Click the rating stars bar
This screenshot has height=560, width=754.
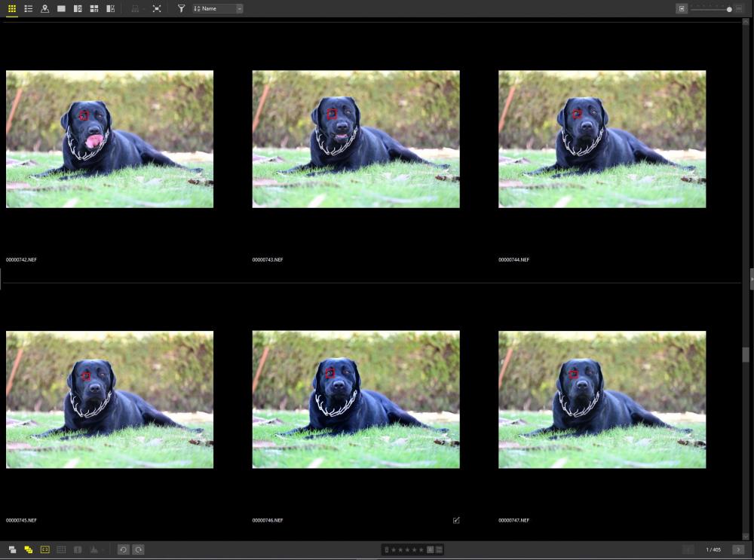point(412,549)
